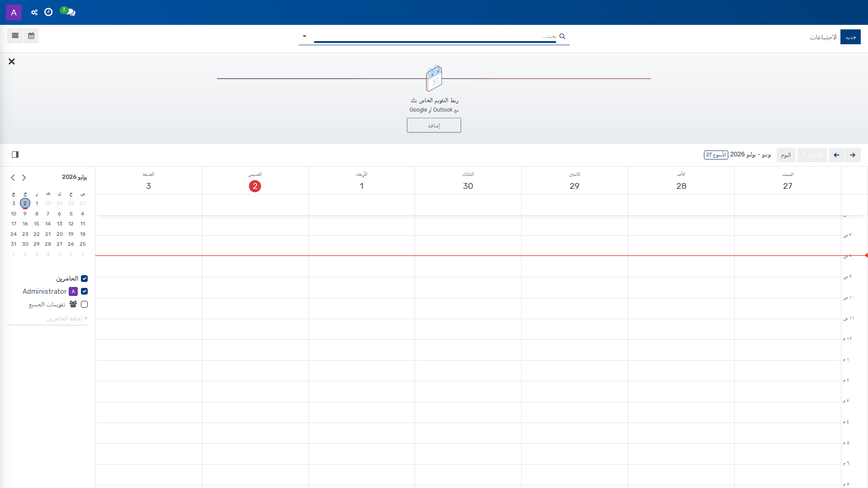The image size is (868, 488).
Task: Select Sunday 28 column header
Action: tap(681, 181)
